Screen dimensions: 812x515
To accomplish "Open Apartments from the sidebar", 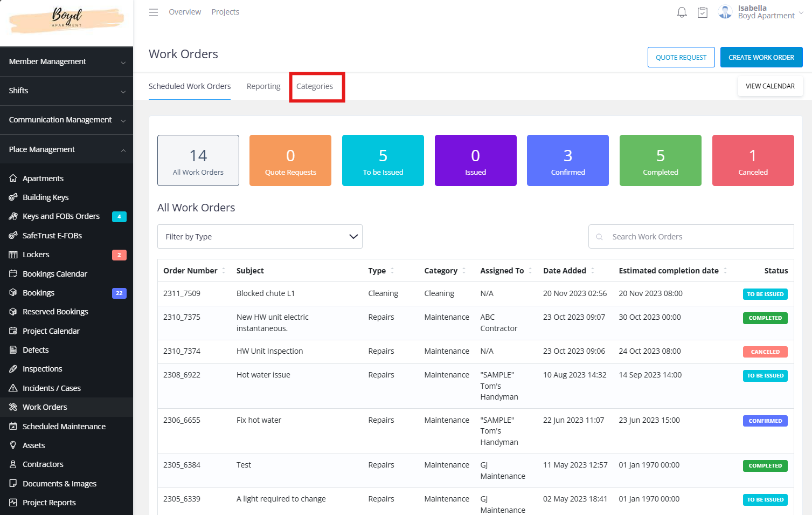I will coord(43,178).
